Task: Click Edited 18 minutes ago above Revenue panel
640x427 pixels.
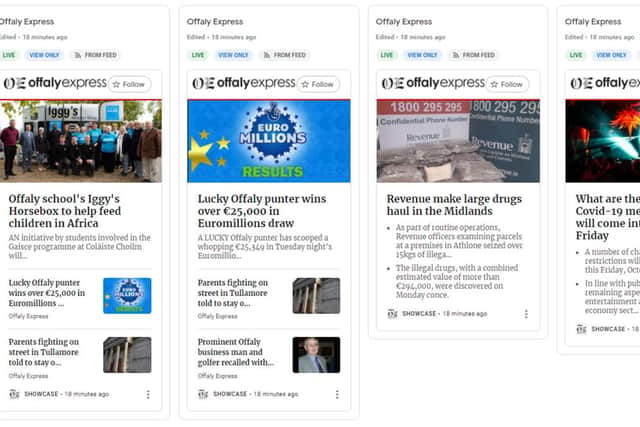Action: (411, 37)
